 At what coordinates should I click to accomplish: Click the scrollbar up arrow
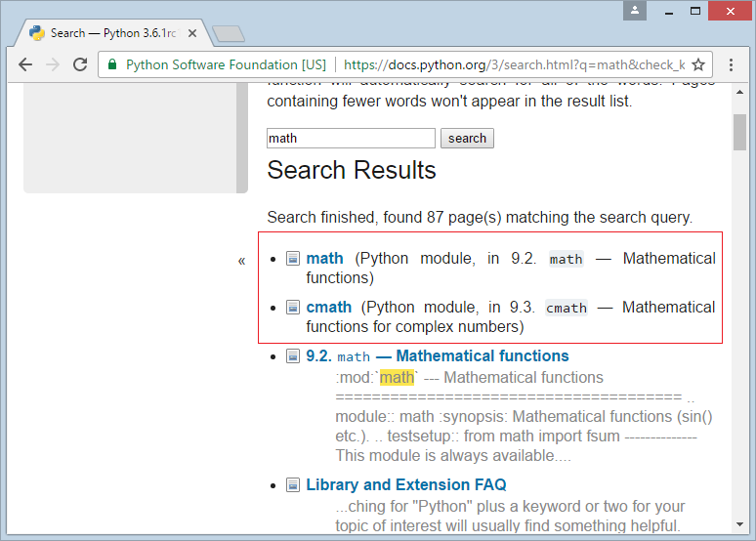pos(740,92)
